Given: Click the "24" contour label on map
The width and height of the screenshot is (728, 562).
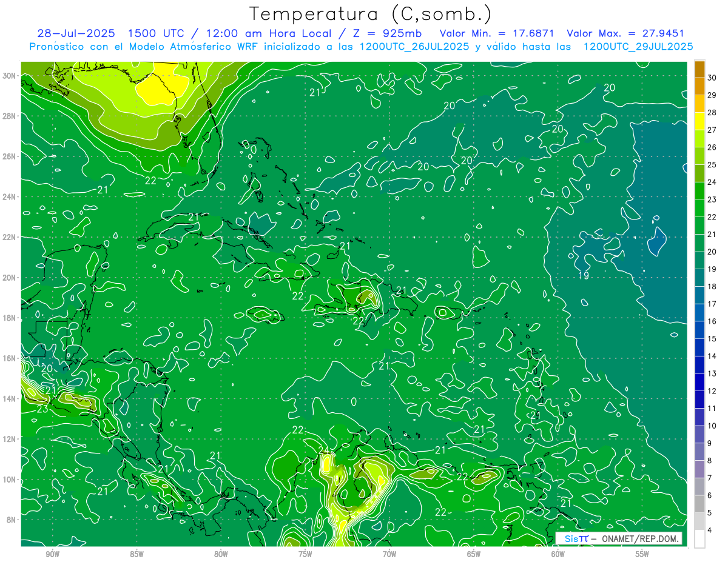Looking at the screenshot, I should point(324,450).
